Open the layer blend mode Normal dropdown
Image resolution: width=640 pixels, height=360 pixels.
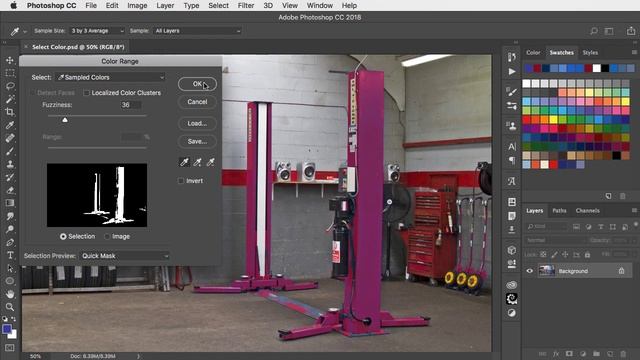556,240
